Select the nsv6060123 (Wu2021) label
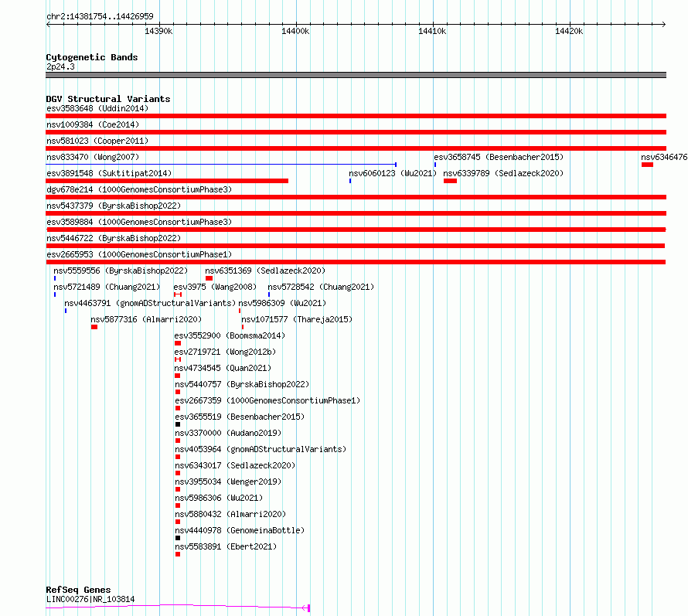 [x=393, y=173]
